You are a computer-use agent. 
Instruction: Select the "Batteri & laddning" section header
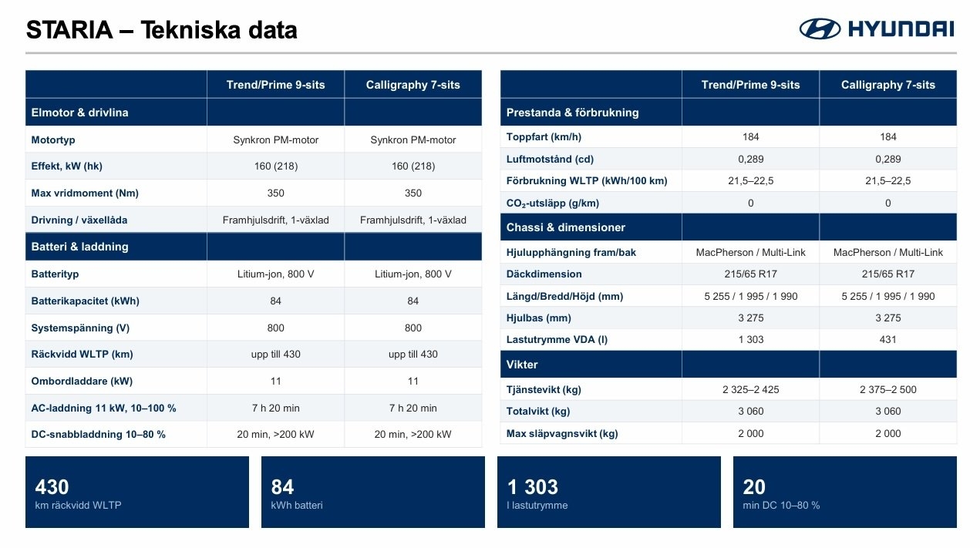coord(79,247)
